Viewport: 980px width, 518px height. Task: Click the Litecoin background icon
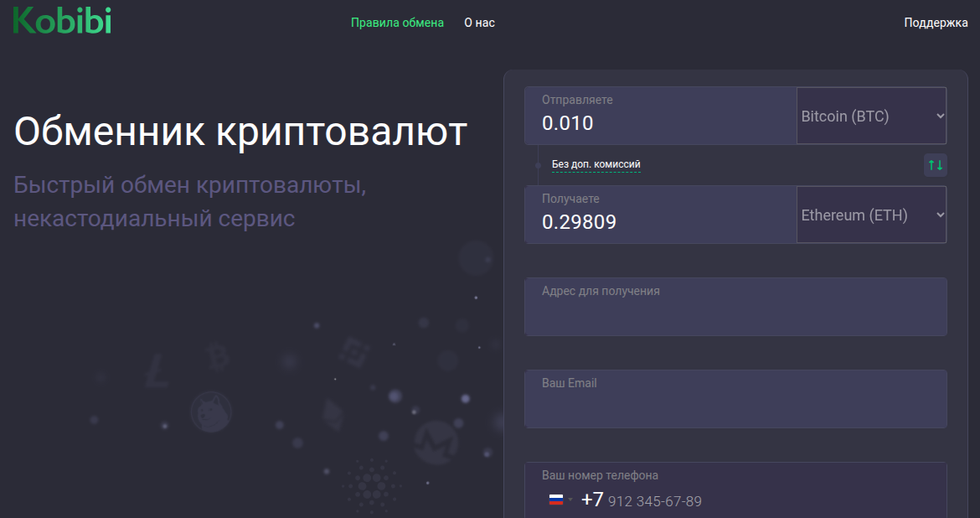155,370
